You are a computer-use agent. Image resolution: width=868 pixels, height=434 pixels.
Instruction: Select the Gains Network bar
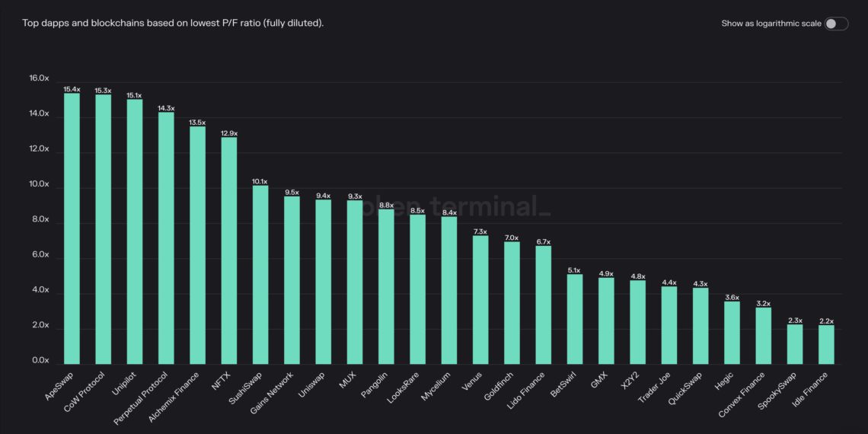pyautogui.click(x=292, y=281)
